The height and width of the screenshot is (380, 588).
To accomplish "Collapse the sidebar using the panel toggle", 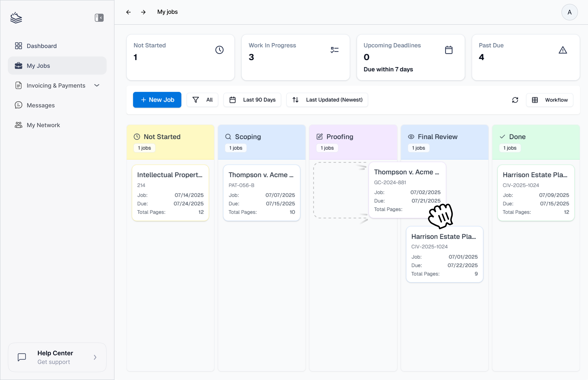I will [x=99, y=18].
